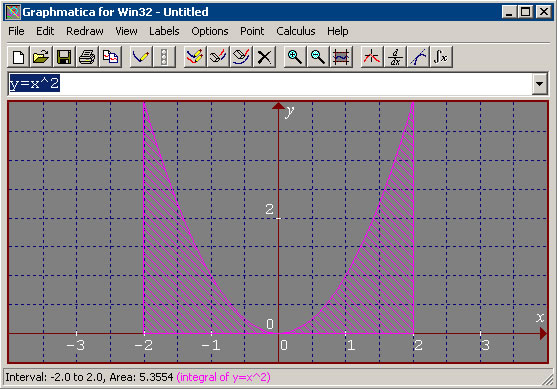Save the graph using the floppy disk icon

click(64, 57)
